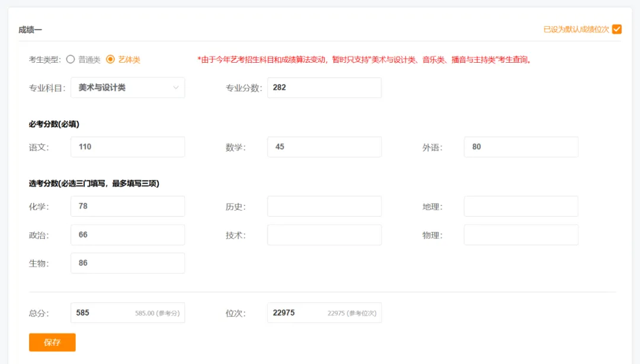Select the 艺体类 radio button
The image size is (640, 364).
click(x=110, y=59)
